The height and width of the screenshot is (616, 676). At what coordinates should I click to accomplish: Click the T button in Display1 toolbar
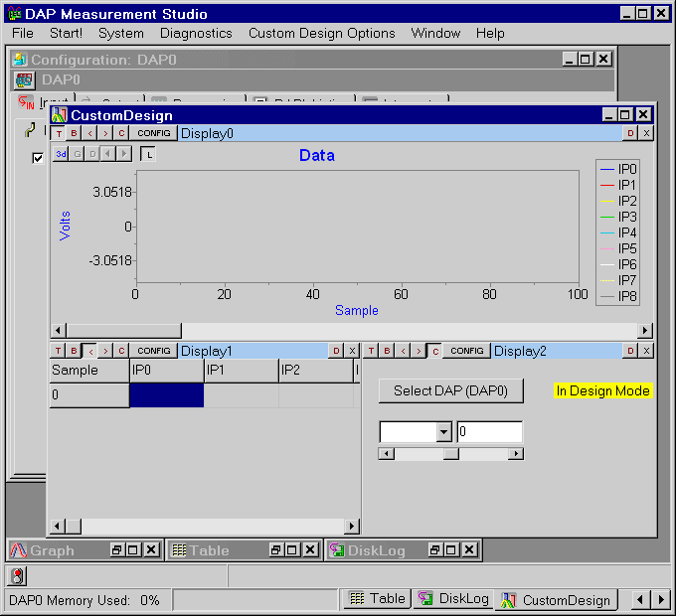coord(59,351)
